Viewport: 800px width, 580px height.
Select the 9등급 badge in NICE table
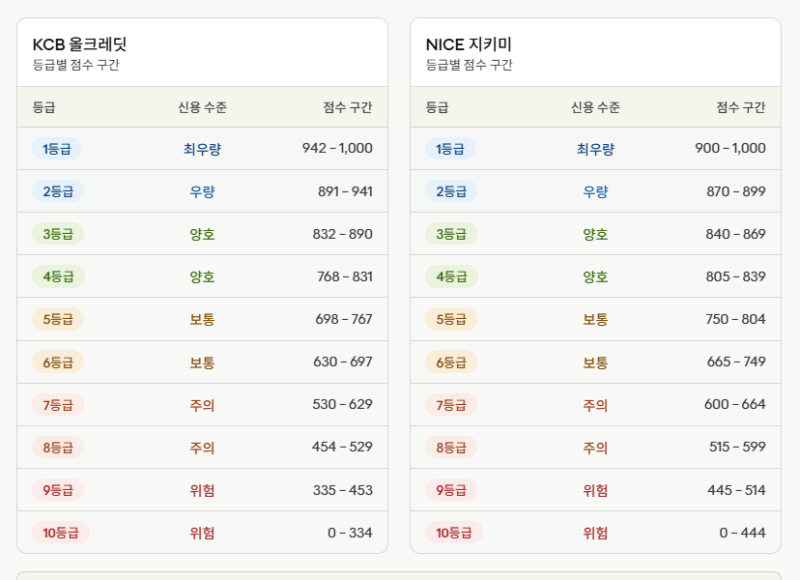coord(451,490)
